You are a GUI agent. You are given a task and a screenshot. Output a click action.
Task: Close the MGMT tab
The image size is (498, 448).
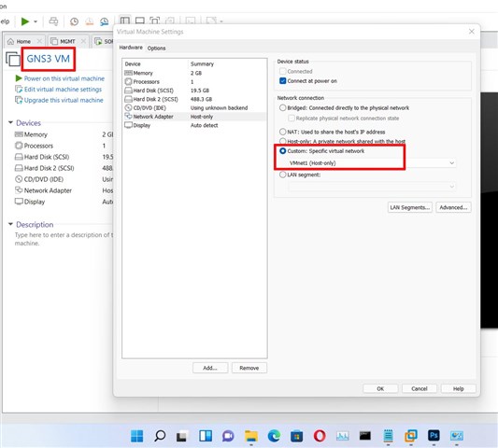pos(83,41)
